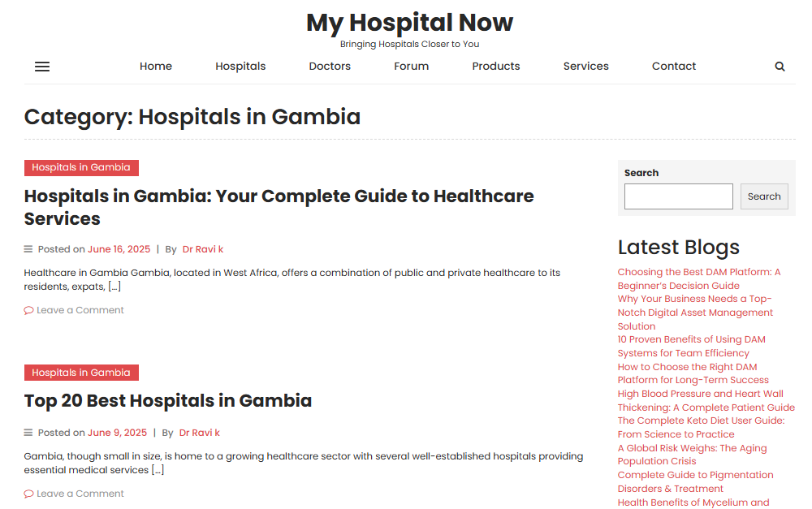Click the magnifying glass search icon
The height and width of the screenshot is (509, 812).
pos(780,67)
